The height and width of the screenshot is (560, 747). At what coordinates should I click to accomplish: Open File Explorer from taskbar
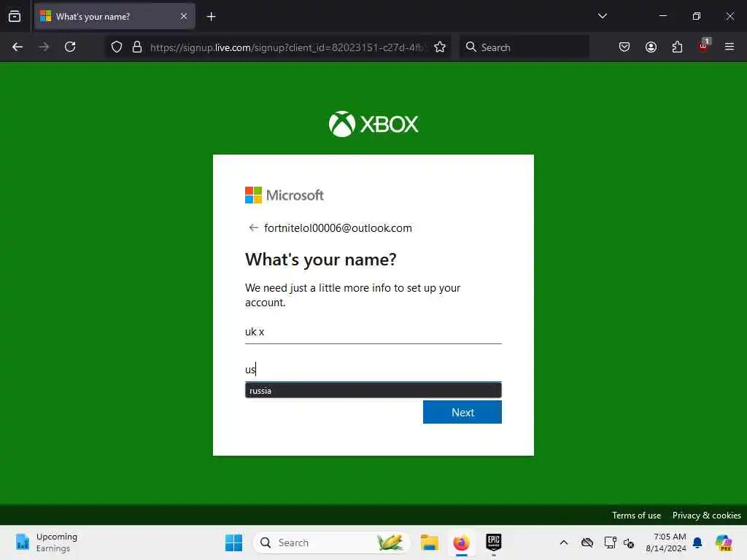429,542
